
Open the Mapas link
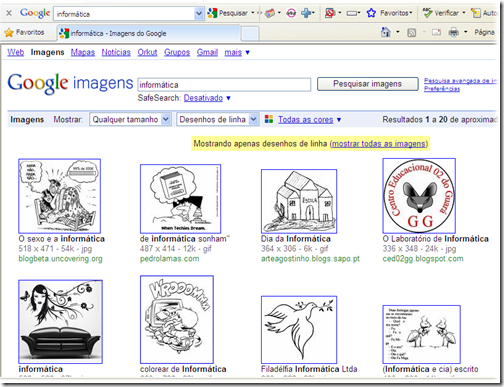(83, 52)
